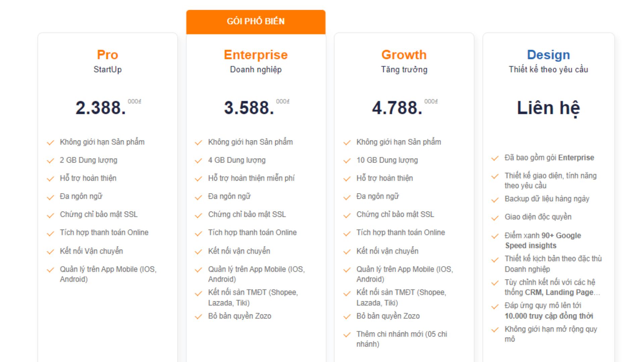Viewport: 644px width, 362px height.
Task: Click checkmark beside Pro's 2 GB Dung lượng
Action: (50, 161)
